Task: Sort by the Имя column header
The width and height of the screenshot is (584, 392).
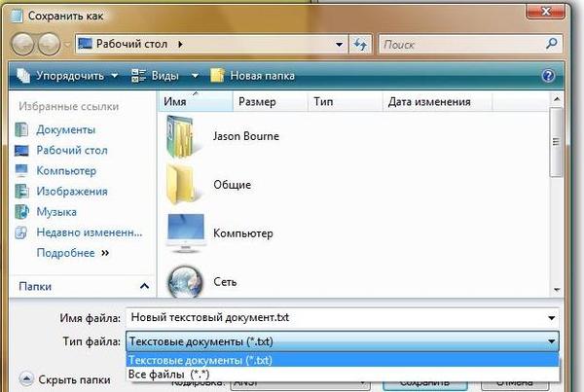Action: click(x=196, y=101)
